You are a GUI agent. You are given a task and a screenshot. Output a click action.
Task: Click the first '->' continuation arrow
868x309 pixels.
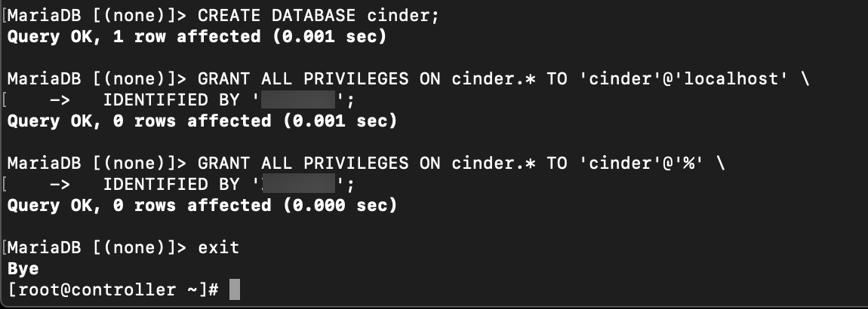(x=60, y=100)
